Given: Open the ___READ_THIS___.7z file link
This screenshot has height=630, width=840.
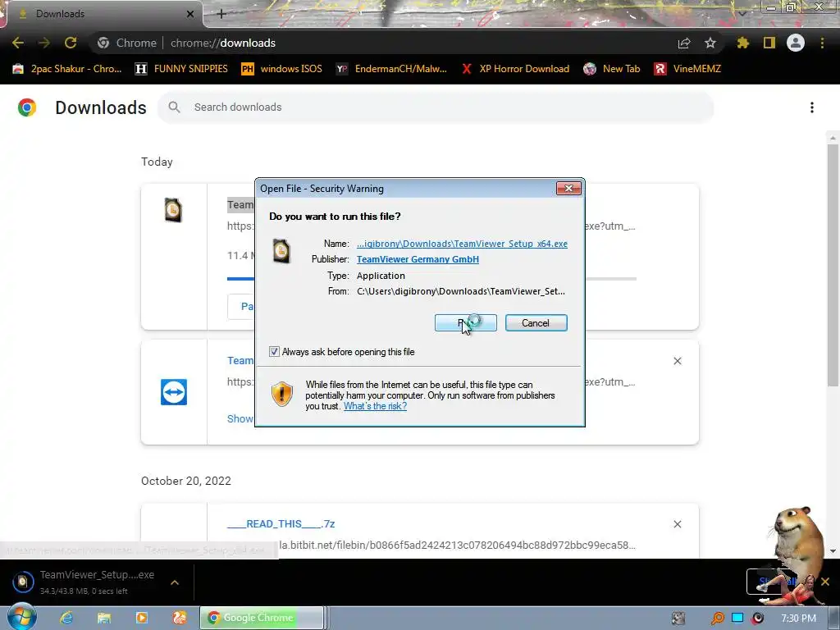Looking at the screenshot, I should (x=281, y=524).
